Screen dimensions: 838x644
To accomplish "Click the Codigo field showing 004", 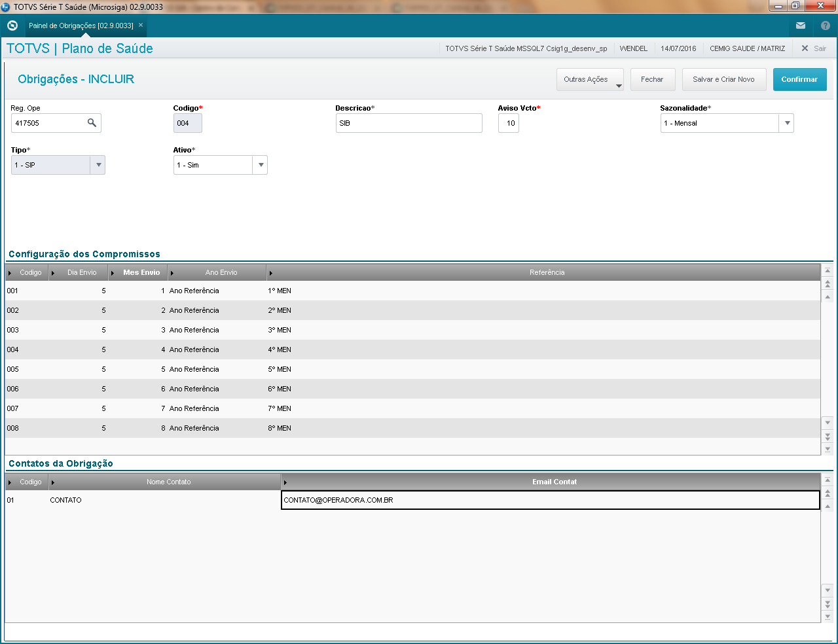I will (188, 123).
